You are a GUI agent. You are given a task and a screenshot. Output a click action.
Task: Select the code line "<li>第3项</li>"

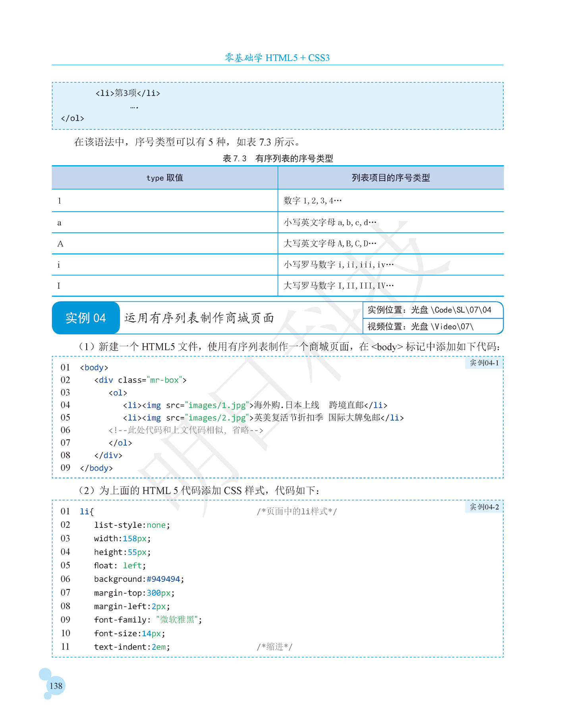point(128,93)
